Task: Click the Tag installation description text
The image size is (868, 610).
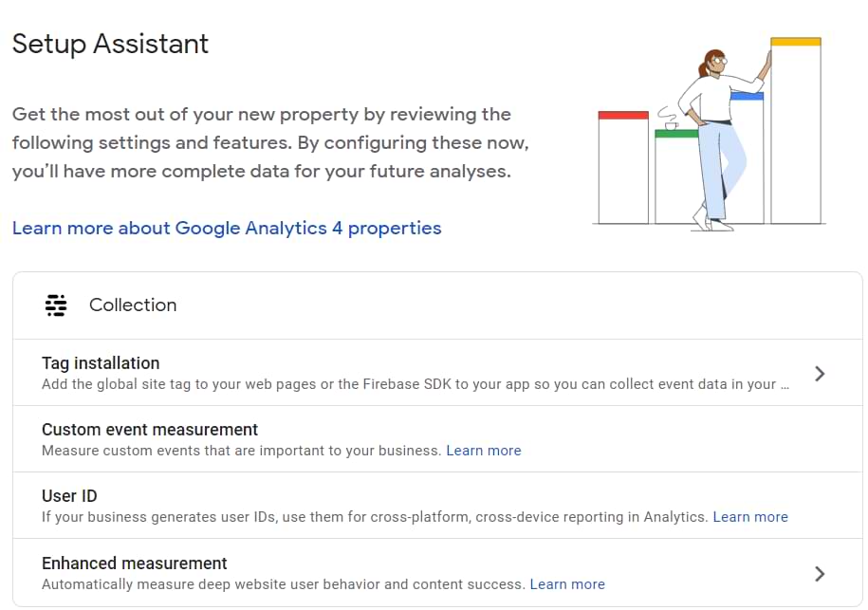Action: click(x=415, y=384)
